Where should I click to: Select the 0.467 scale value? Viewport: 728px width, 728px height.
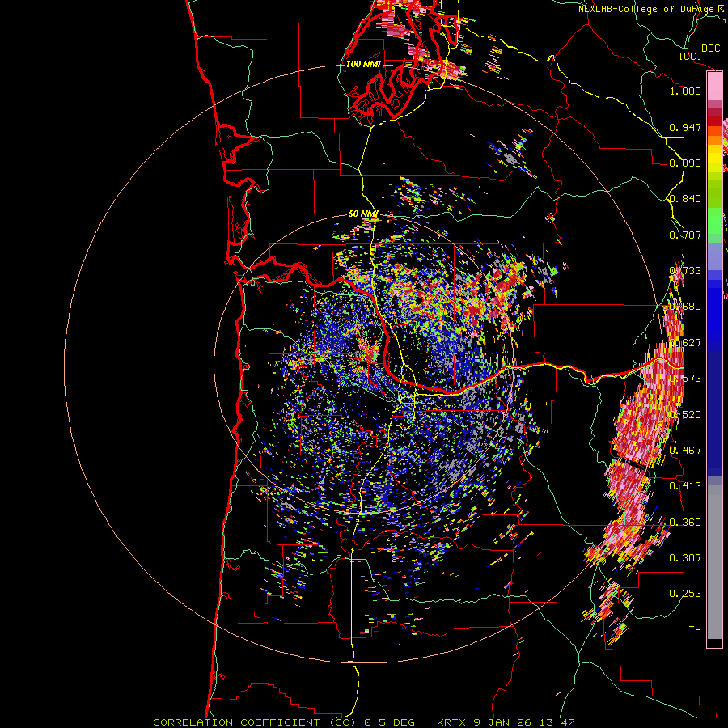tap(685, 450)
